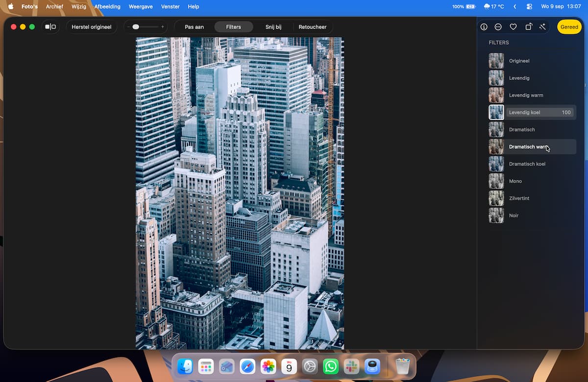Open Finder from the Dock
The width and height of the screenshot is (588, 382).
click(185, 366)
